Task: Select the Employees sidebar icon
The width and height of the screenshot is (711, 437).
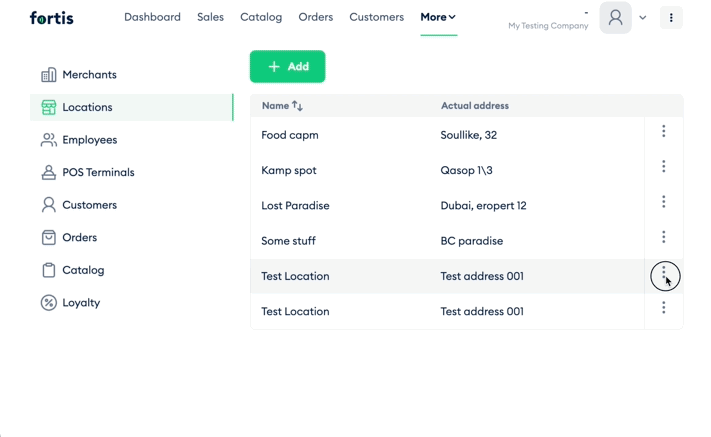Action: (49, 140)
